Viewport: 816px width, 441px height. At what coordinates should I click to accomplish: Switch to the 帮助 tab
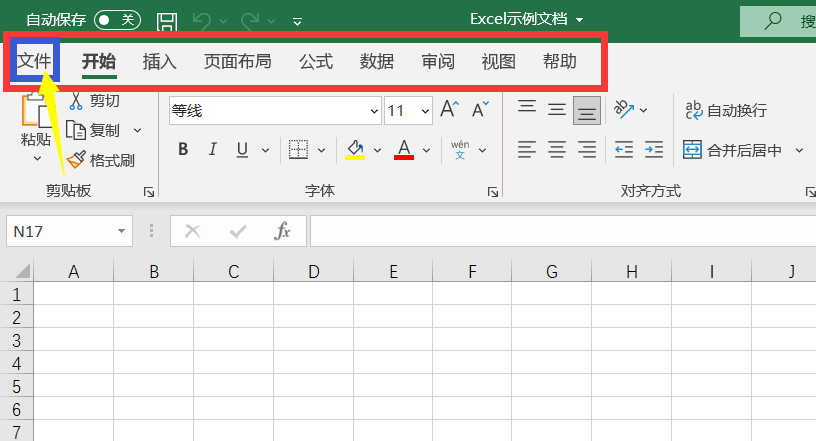pyautogui.click(x=560, y=61)
